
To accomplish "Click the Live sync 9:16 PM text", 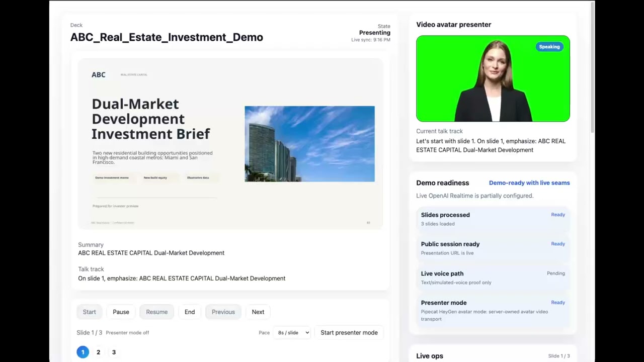I will pos(371,40).
